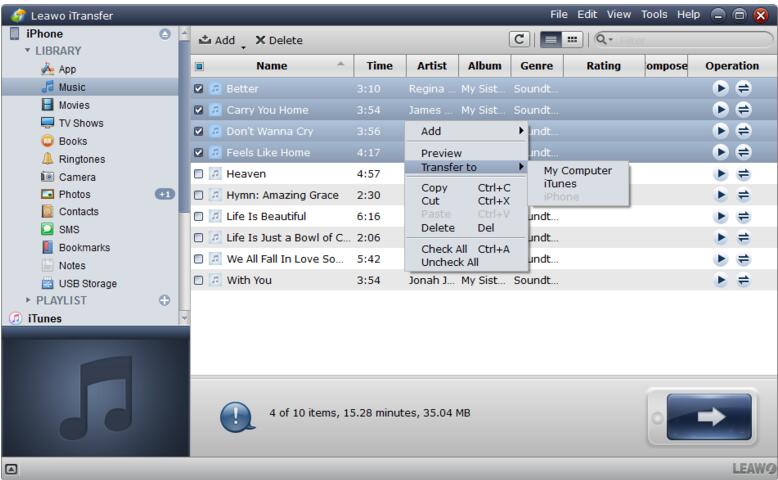778x480 pixels.
Task: Click the search filter input field
Action: pos(690,40)
